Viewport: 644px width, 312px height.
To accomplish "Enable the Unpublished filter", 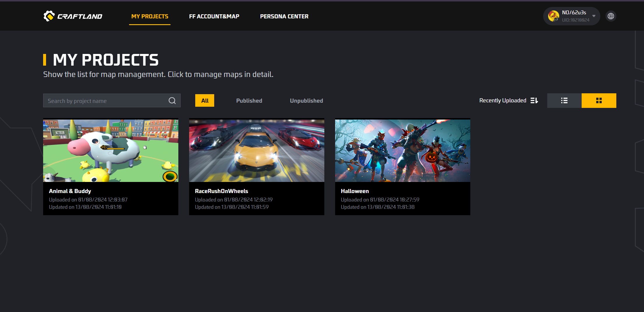I will [306, 100].
